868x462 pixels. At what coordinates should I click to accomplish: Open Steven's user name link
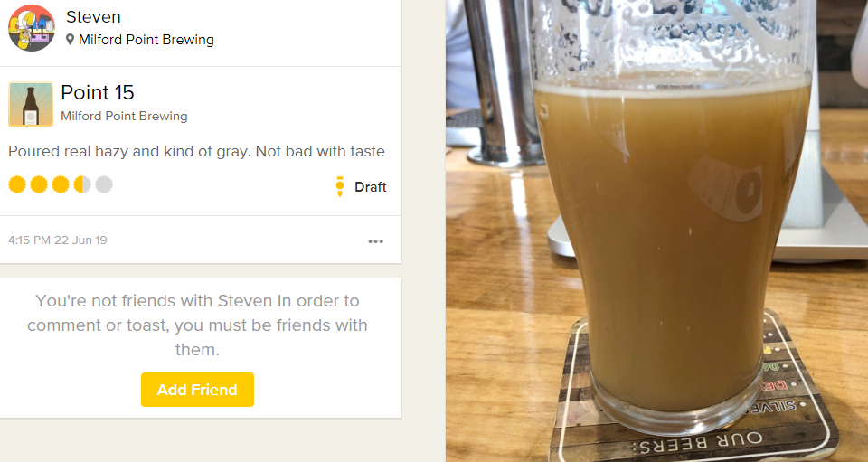click(93, 16)
